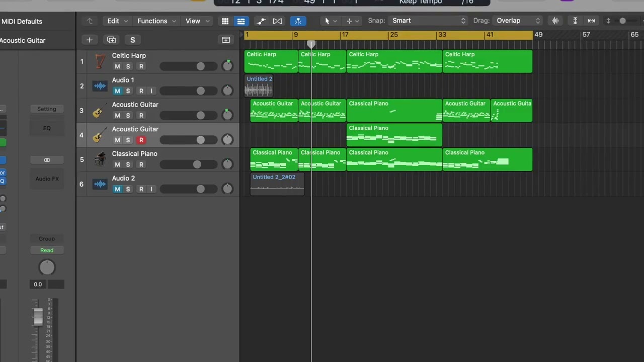Click the MIDI Defaults header in the inspector
Screen dimensions: 644x362
pos(22,22)
